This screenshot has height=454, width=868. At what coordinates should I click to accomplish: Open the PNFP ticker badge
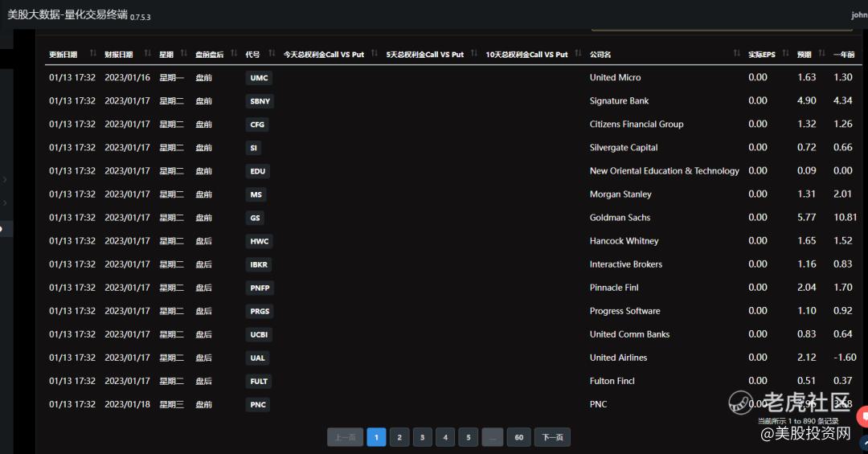click(x=260, y=288)
